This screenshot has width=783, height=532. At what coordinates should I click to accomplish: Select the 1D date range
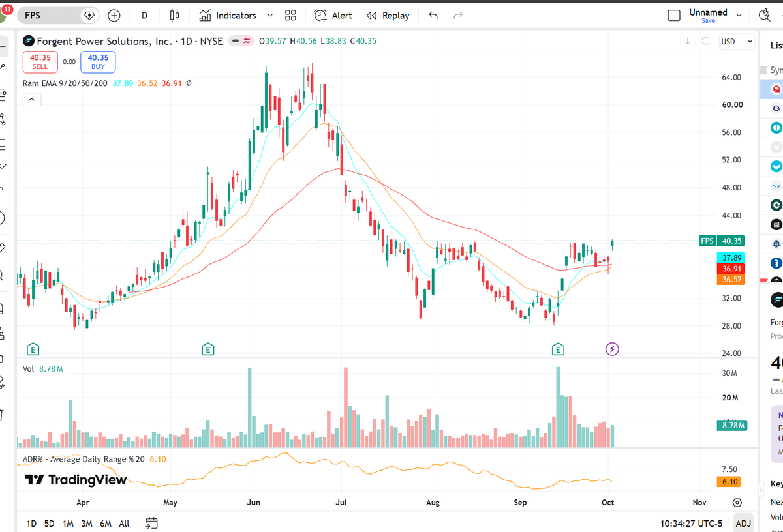[31, 524]
